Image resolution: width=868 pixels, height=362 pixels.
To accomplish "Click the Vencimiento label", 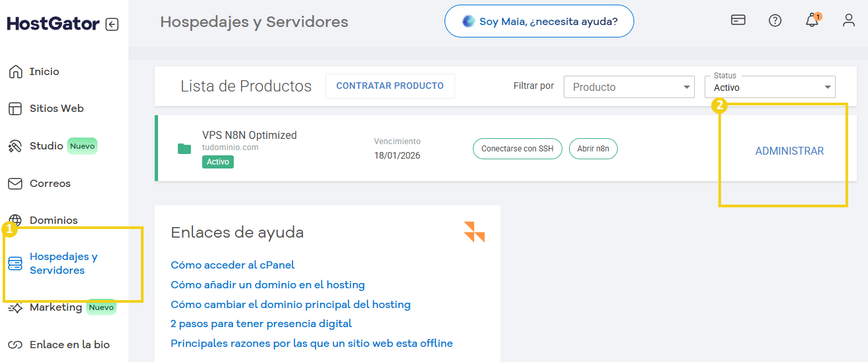I will tap(397, 142).
